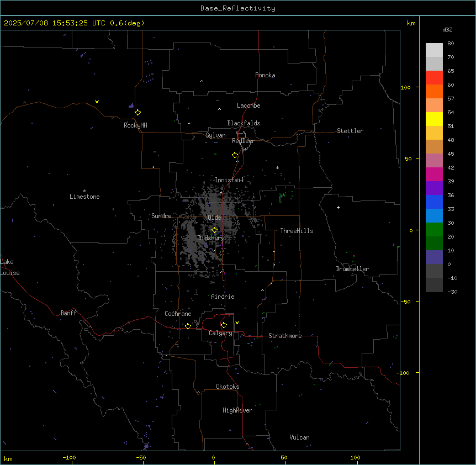
Task: Click the Vulcan label
Action: (300, 437)
